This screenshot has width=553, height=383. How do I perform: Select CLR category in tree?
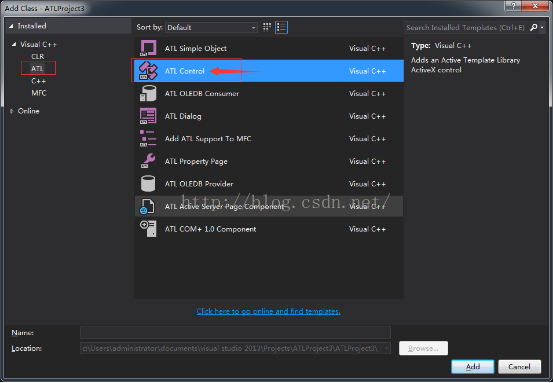(38, 56)
